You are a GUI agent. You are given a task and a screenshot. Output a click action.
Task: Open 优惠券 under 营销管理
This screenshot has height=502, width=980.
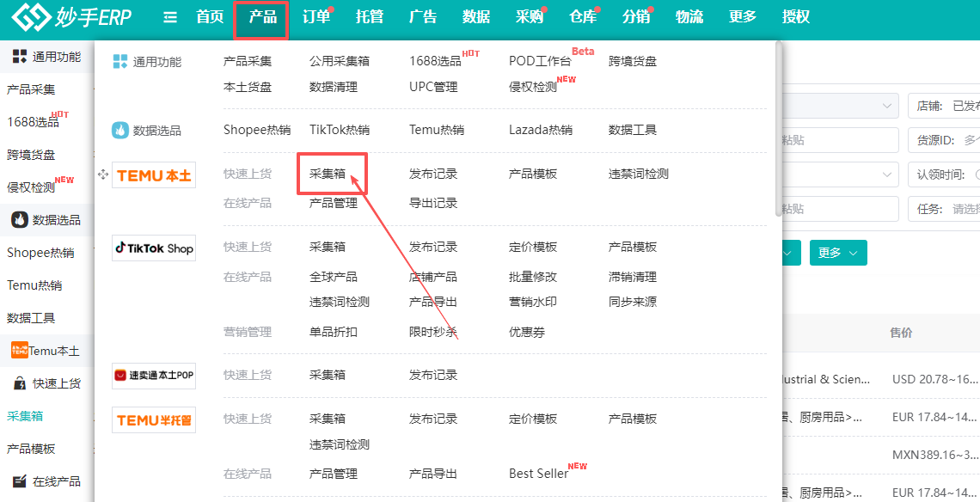pos(527,332)
